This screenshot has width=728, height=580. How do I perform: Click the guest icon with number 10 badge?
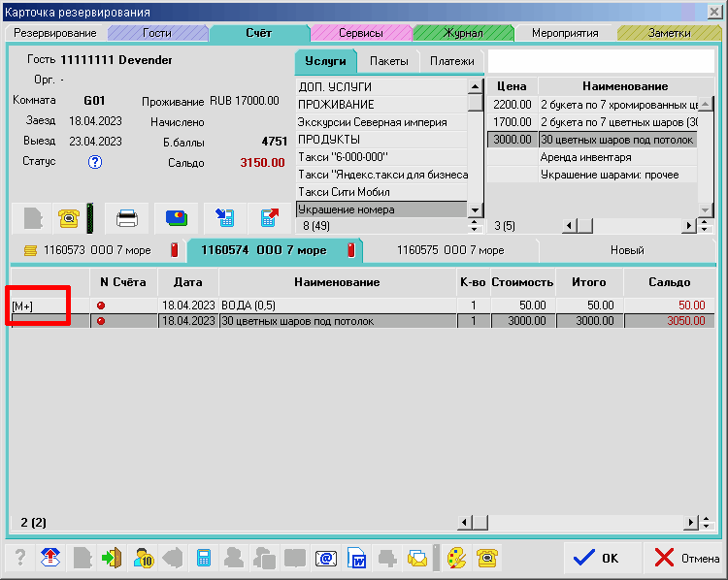pyautogui.click(x=145, y=558)
